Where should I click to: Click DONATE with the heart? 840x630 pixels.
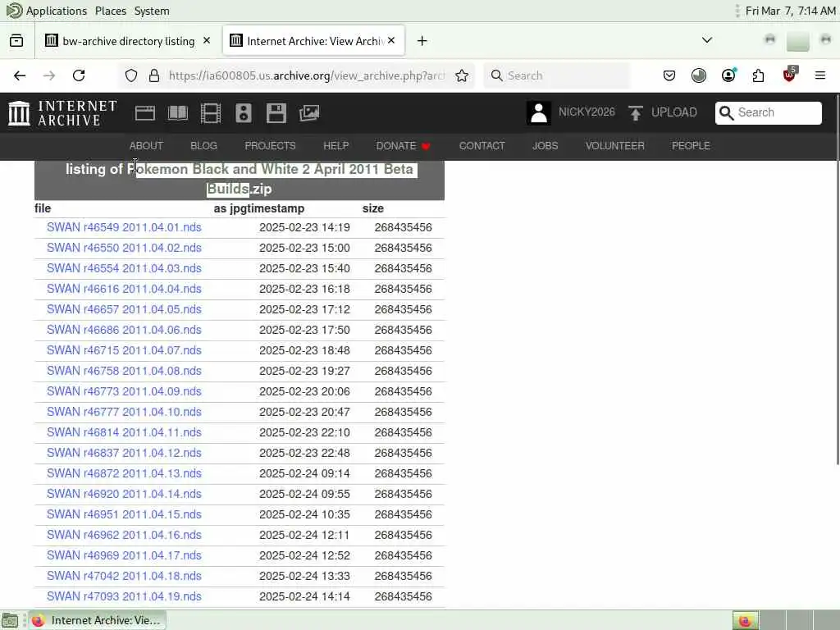pos(403,146)
